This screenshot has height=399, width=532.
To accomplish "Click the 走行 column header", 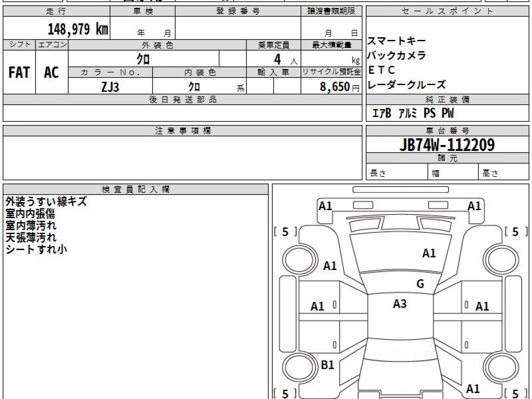I will 56,12.
